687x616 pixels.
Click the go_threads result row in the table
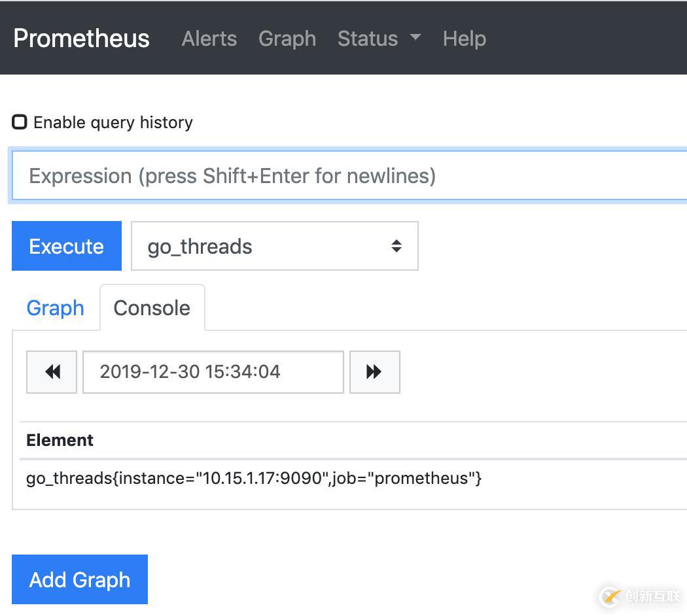[x=253, y=478]
